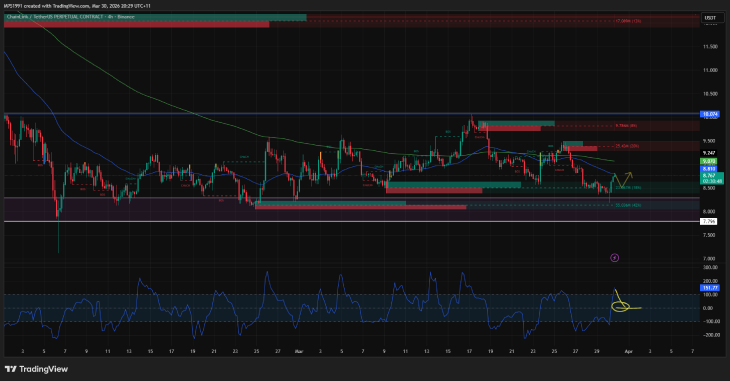Select the pink horizontal line at 7.796
The image size is (730, 381).
pyautogui.click(x=351, y=222)
